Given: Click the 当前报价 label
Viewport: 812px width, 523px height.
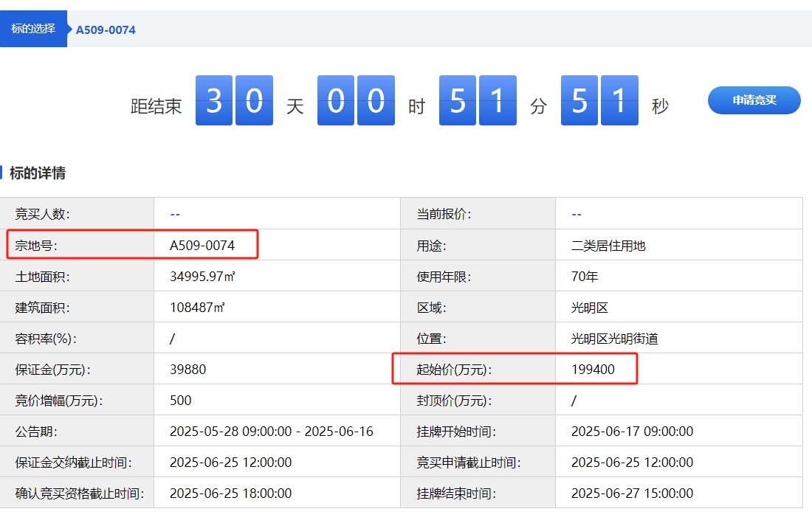Looking at the screenshot, I should 444,214.
